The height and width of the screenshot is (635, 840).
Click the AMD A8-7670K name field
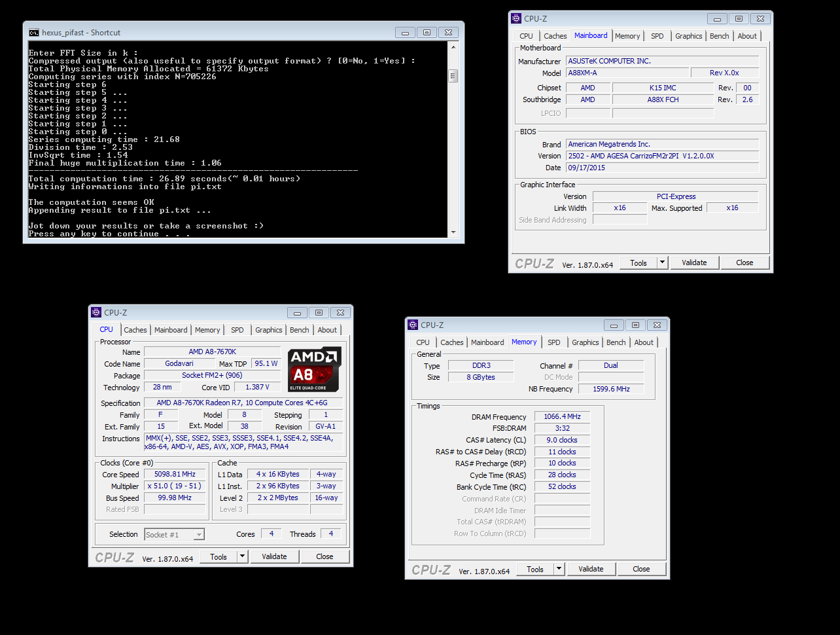212,352
